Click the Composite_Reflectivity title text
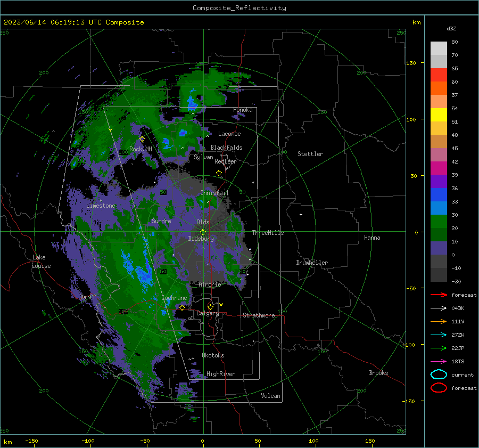The width and height of the screenshot is (479, 448). tap(240, 8)
